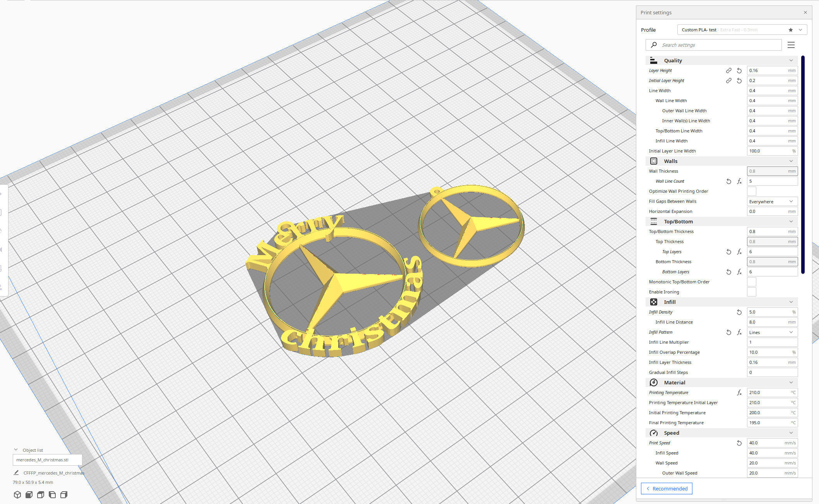Toggle Monotonic Top/Bottom Order checkbox
Viewport: 819px width, 504px height.
coord(751,282)
